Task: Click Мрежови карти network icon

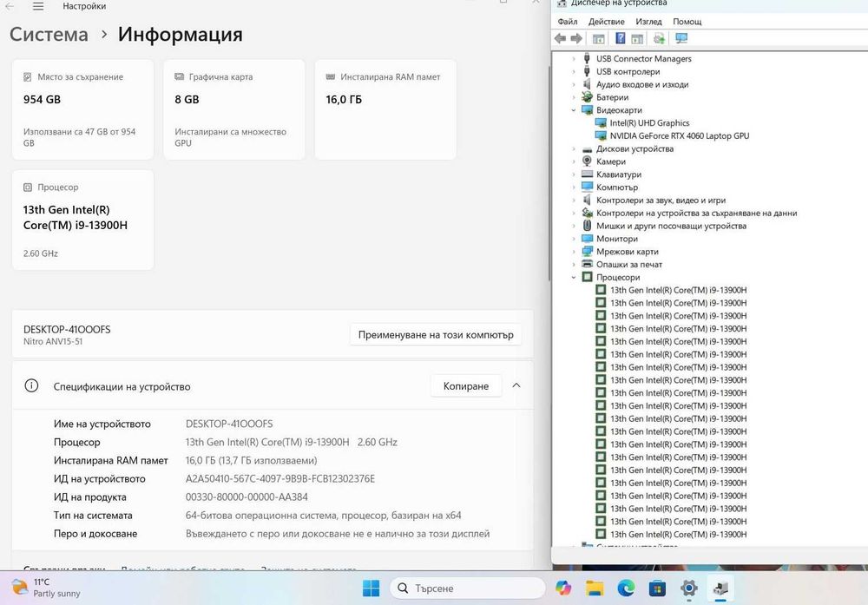Action: [588, 252]
